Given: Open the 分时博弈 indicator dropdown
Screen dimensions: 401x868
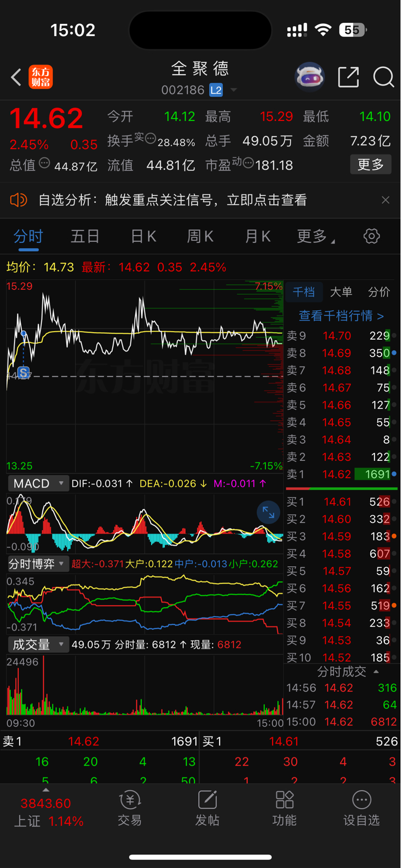Looking at the screenshot, I should pos(38,564).
